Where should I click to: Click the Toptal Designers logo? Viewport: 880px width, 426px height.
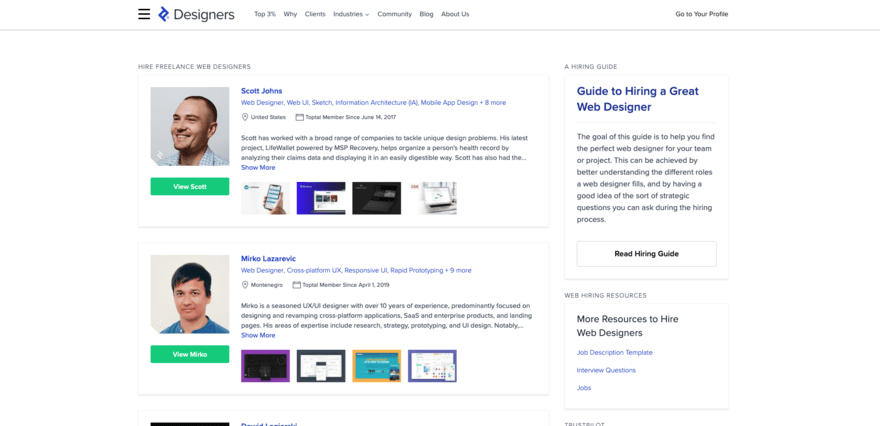coord(196,14)
